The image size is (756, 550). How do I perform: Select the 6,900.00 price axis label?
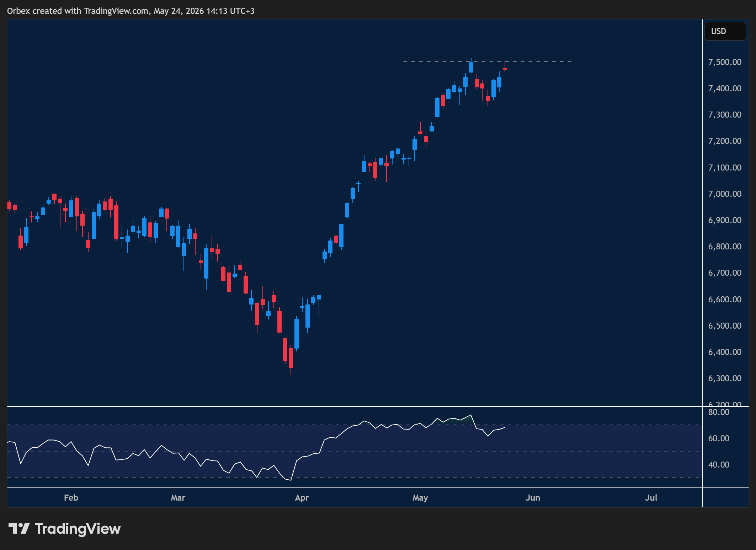pyautogui.click(x=725, y=220)
